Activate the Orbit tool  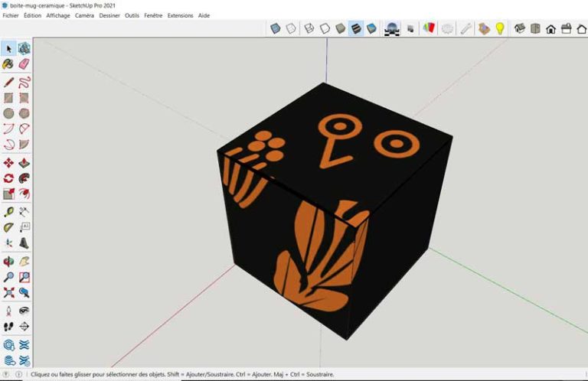(x=8, y=262)
